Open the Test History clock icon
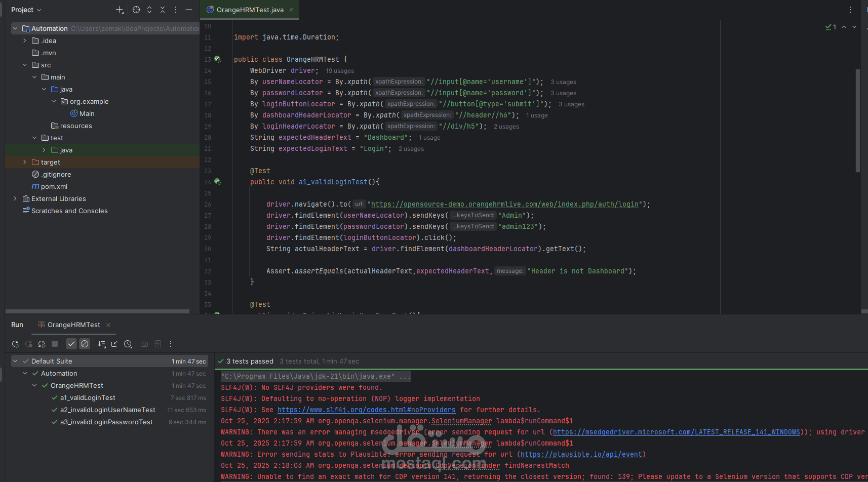 [128, 344]
